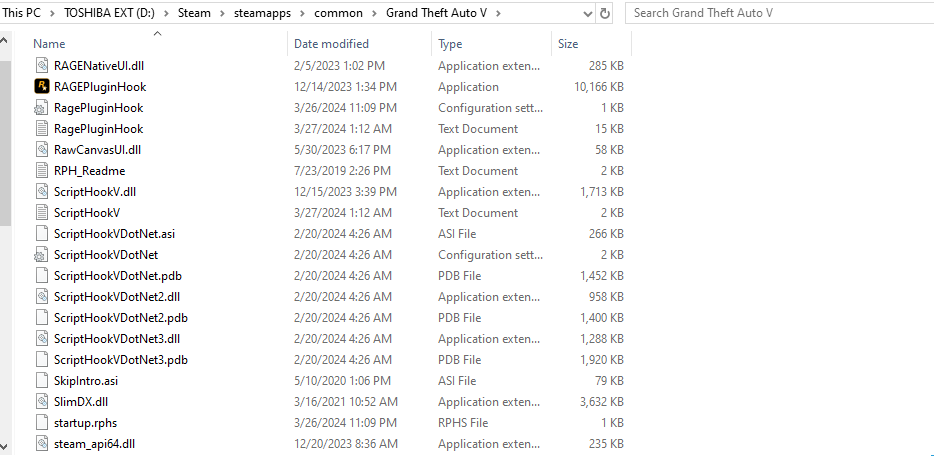This screenshot has height=456, width=934.
Task: Open the RAGEPluginHook application icon
Action: [41, 87]
